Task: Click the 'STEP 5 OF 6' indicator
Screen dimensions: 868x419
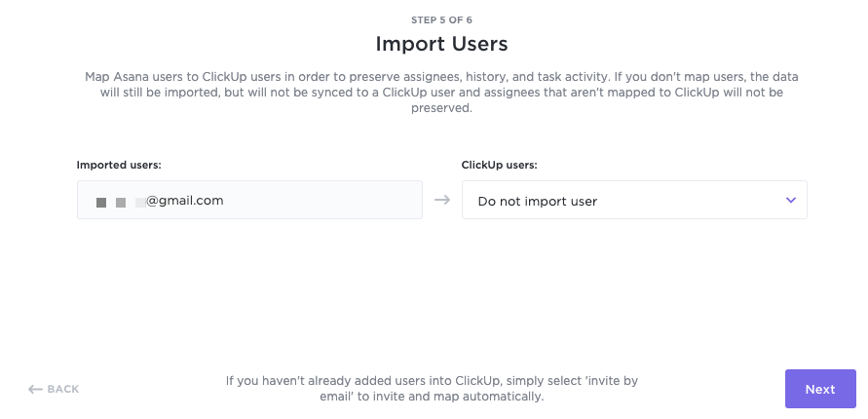Action: [441, 19]
